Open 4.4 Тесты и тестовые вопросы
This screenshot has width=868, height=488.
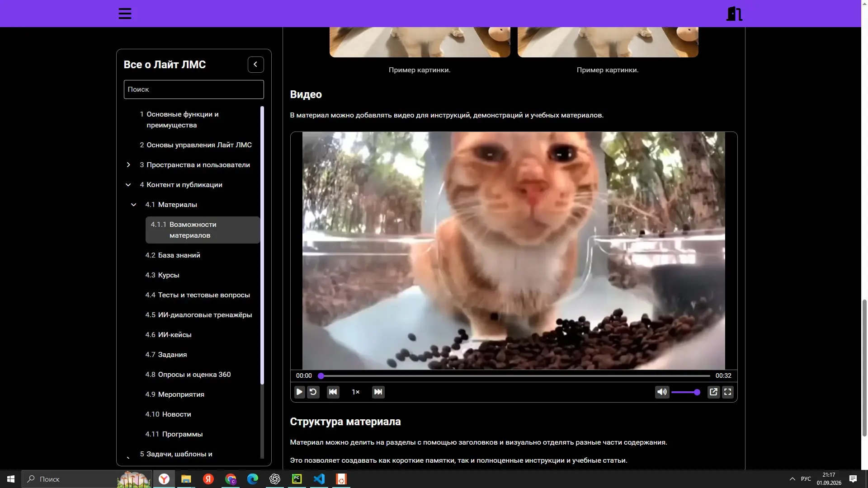[x=198, y=295]
